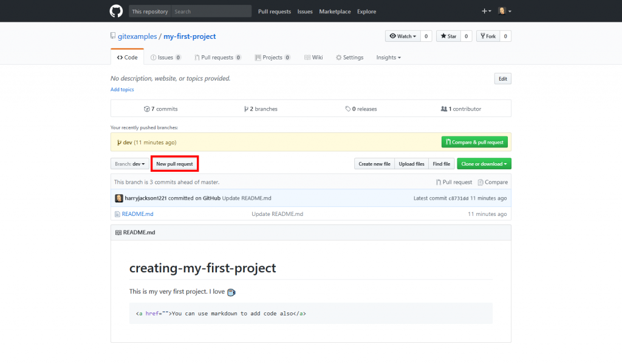
Task: Open Settings via the gear icon
Action: 338,57
